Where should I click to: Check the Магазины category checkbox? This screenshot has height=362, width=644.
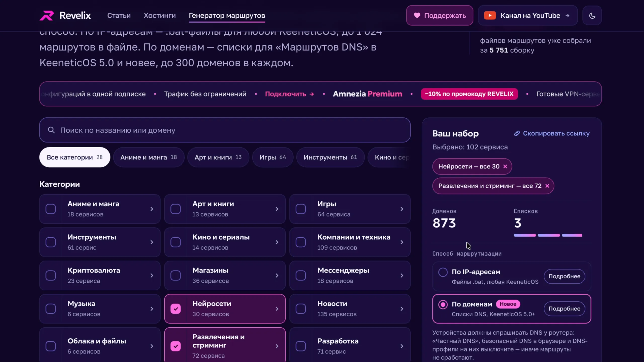point(176,276)
